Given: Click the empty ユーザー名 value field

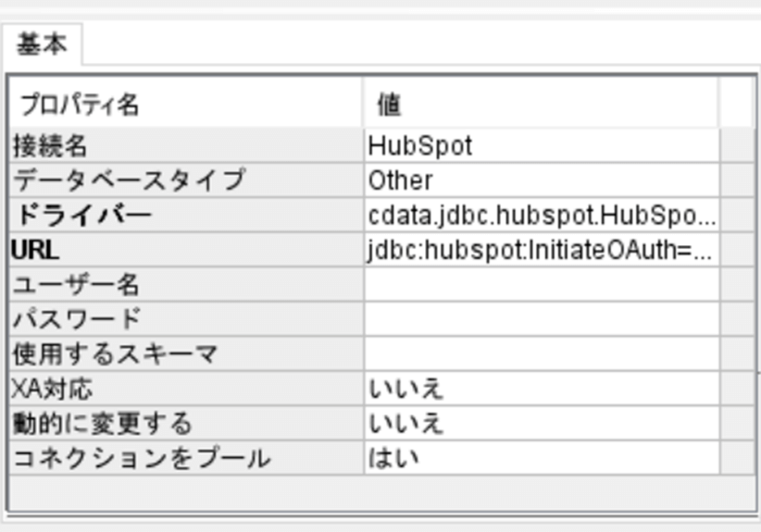Looking at the screenshot, I should click(x=541, y=284).
